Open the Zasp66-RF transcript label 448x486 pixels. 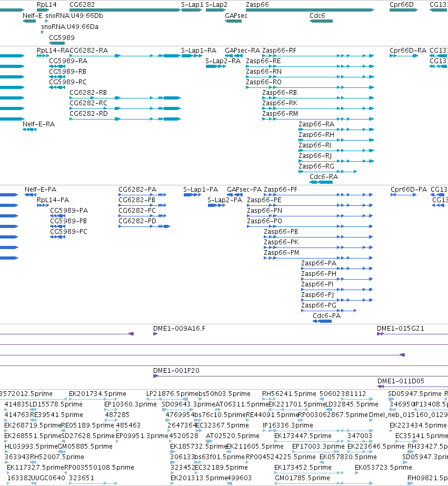(279, 51)
